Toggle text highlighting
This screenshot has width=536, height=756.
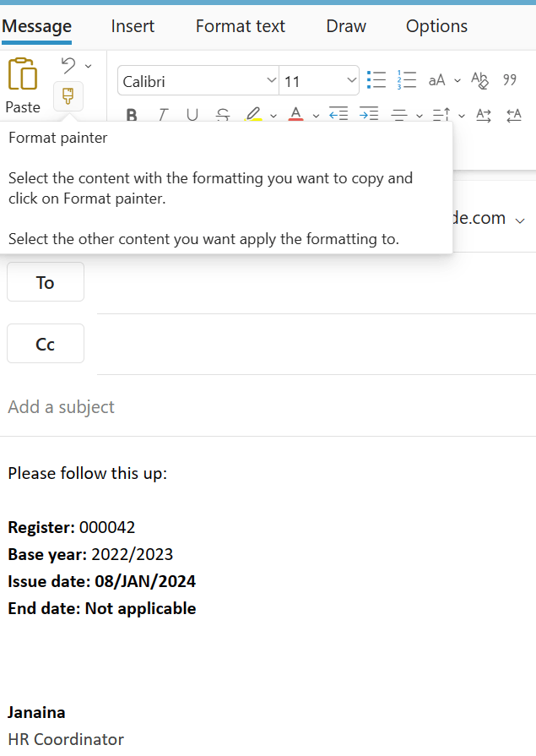point(253,114)
